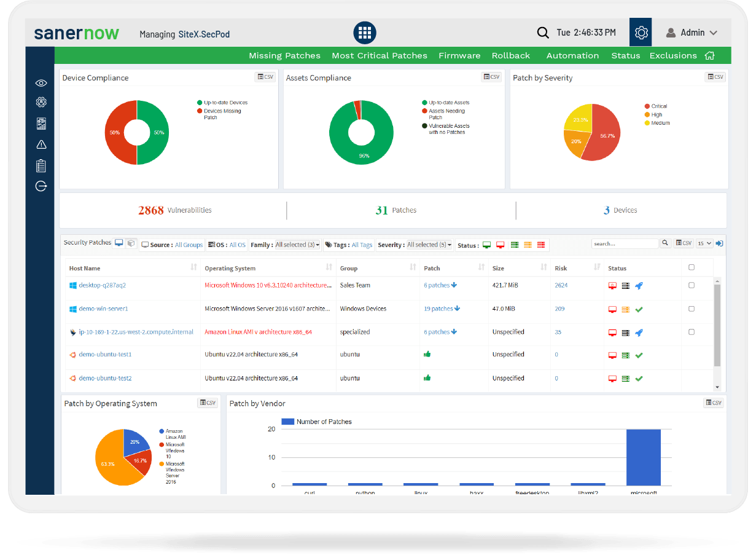Image resolution: width=756 pixels, height=555 pixels.
Task: Toggle the select-all checkbox in table header
Action: pyautogui.click(x=692, y=267)
